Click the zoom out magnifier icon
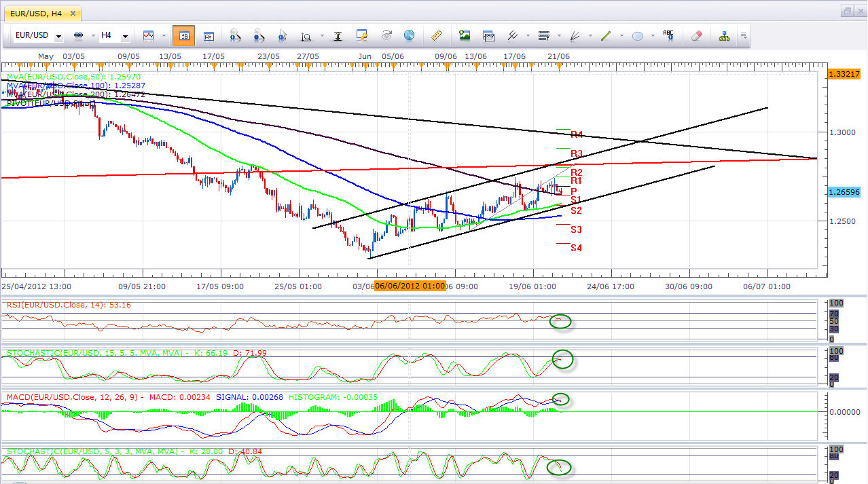The width and height of the screenshot is (868, 484). 259,35
